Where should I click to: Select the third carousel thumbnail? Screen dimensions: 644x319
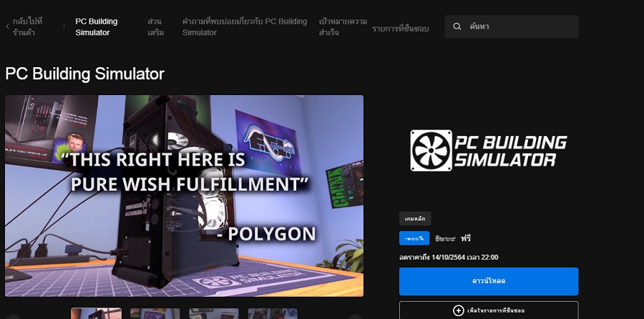[x=213, y=313]
